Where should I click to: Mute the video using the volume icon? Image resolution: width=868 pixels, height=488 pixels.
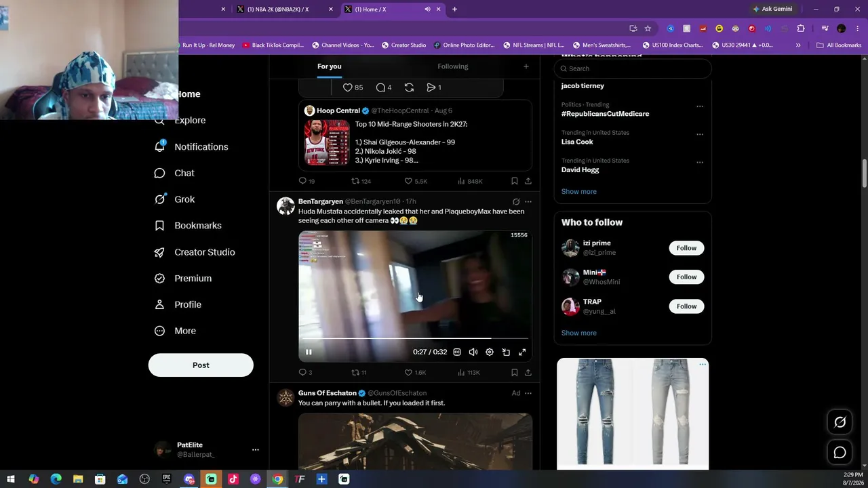(473, 352)
